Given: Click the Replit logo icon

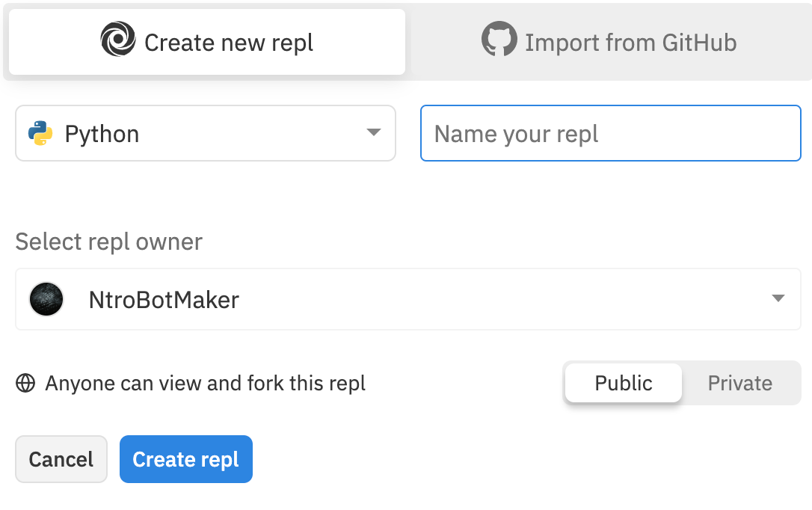Looking at the screenshot, I should (118, 39).
